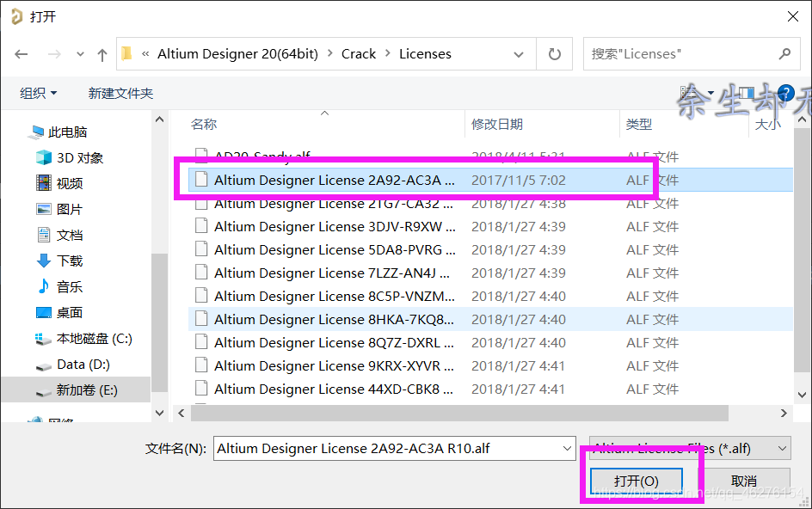Select Altium Designer License 5DA8-PVRG file

pyautogui.click(x=490, y=249)
